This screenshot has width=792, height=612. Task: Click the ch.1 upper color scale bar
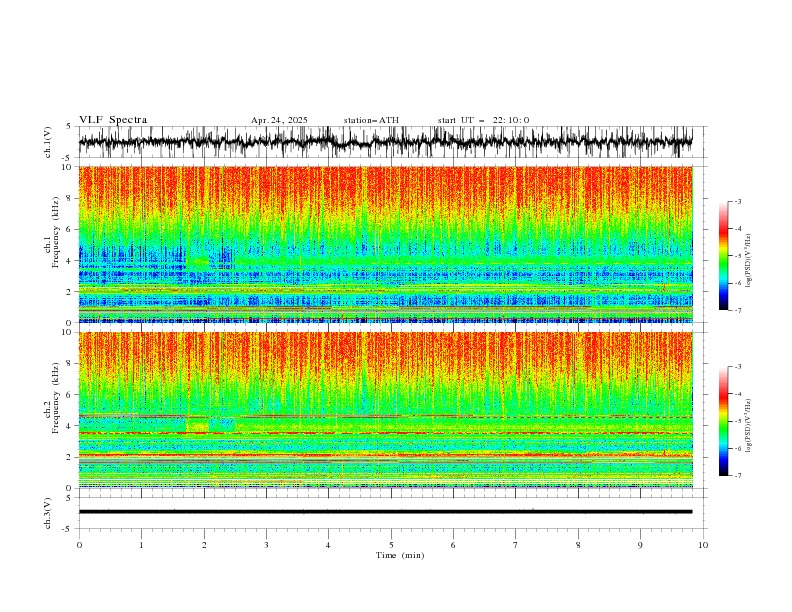pos(723,256)
